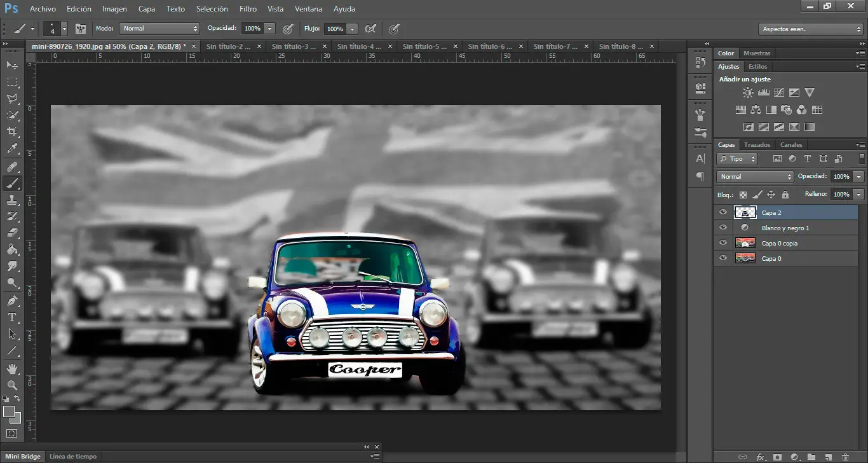The image size is (868, 463).
Task: Open the Filtro menu
Action: (248, 9)
